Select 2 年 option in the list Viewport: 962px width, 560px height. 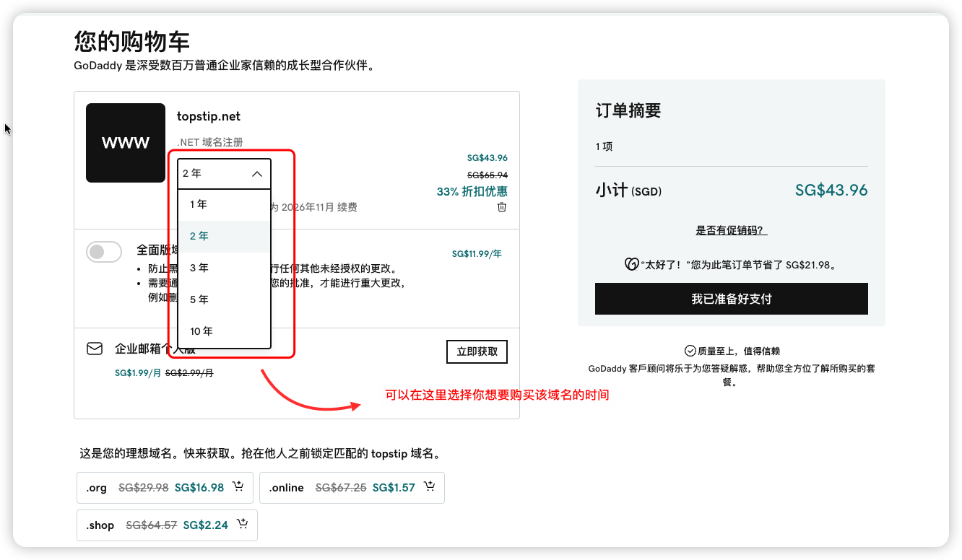click(224, 237)
